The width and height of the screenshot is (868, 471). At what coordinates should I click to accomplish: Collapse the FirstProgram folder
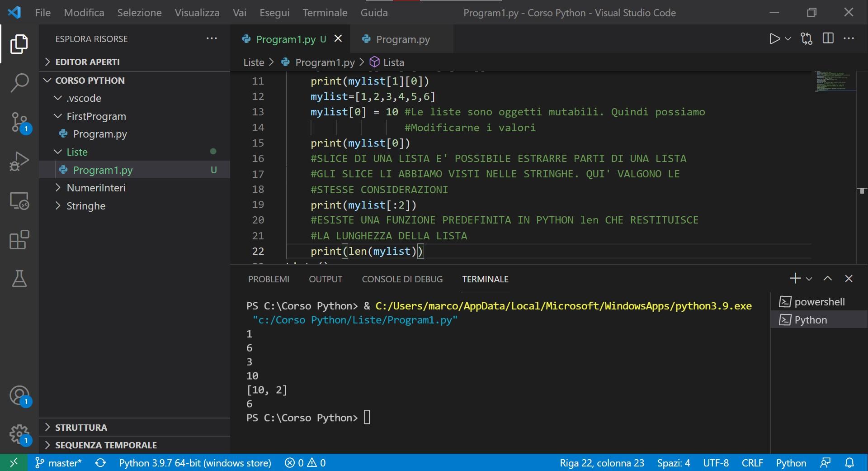click(x=135, y=116)
